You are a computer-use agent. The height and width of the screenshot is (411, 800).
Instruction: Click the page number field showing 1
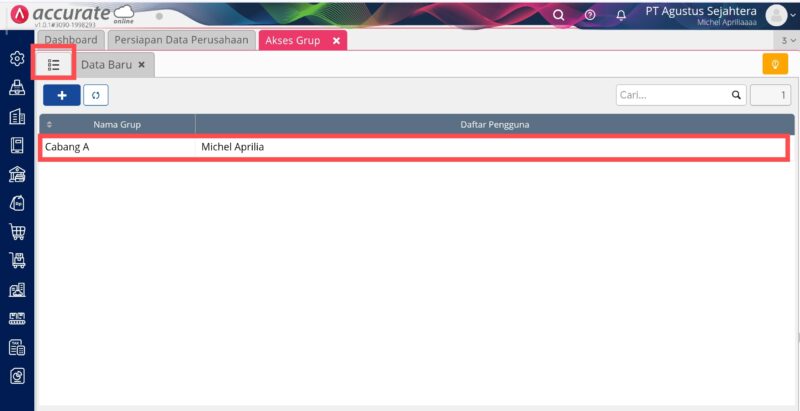pyautogui.click(x=770, y=95)
